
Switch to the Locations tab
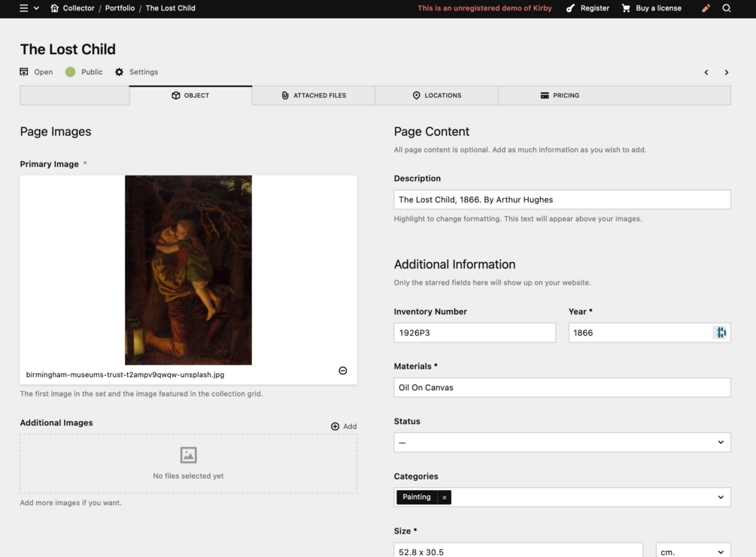(x=437, y=96)
